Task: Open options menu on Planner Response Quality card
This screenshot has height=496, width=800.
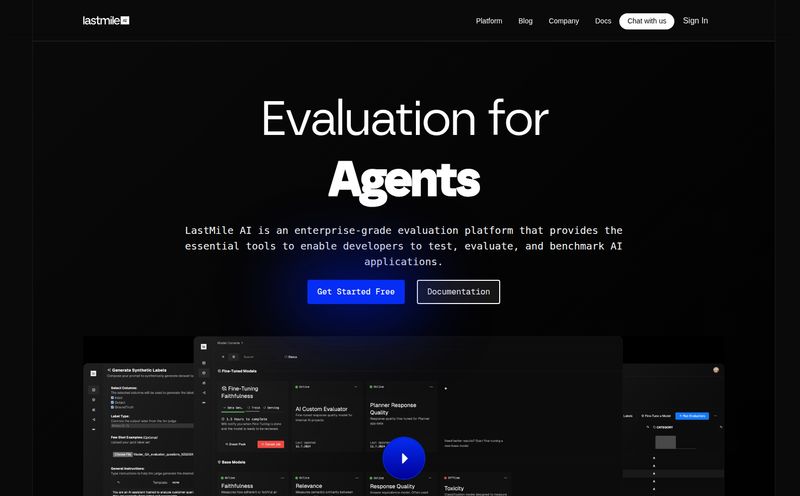Action: coord(431,387)
